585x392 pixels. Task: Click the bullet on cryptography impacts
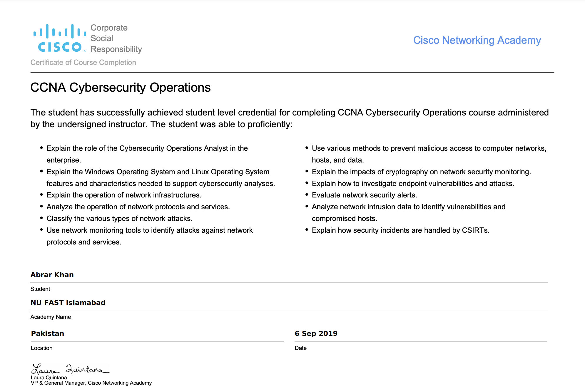421,172
